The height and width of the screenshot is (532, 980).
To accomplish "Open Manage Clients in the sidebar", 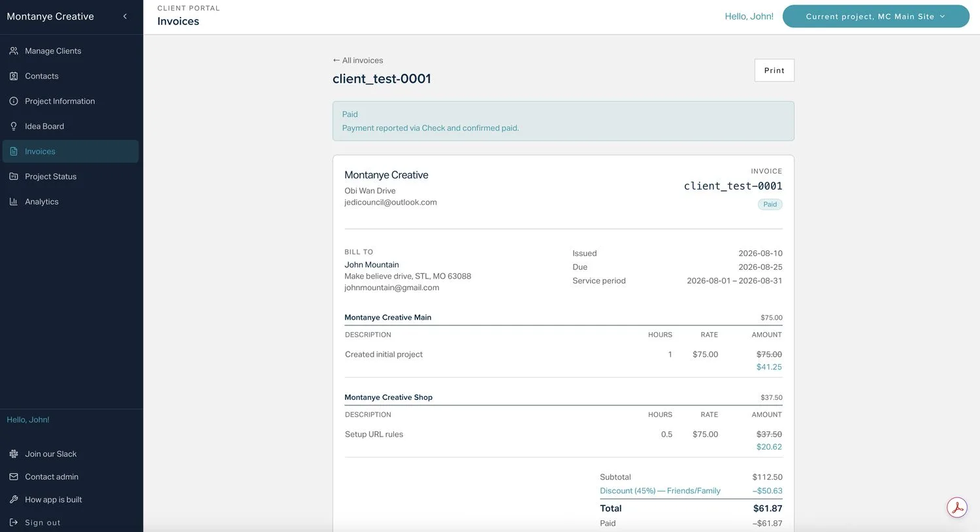I will tap(71, 51).
